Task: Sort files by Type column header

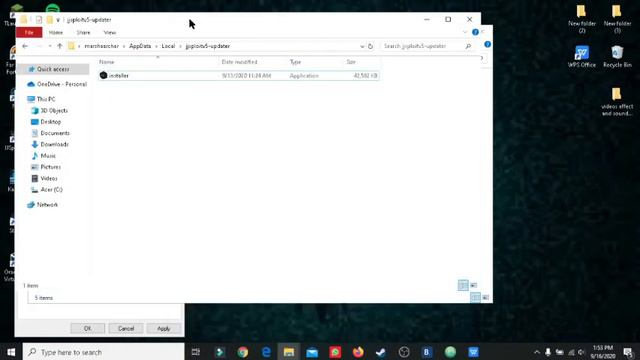Action: (x=295, y=62)
